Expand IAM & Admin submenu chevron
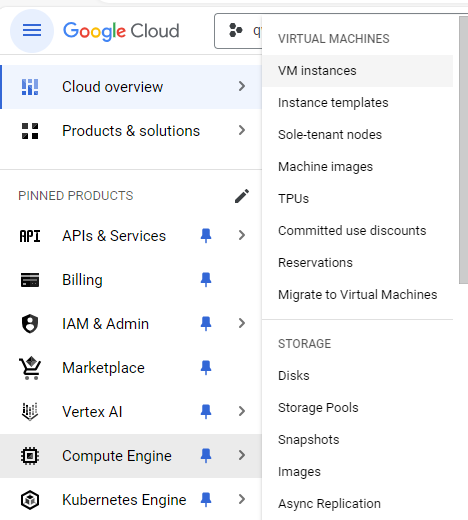The height and width of the screenshot is (520, 468). pyautogui.click(x=242, y=323)
